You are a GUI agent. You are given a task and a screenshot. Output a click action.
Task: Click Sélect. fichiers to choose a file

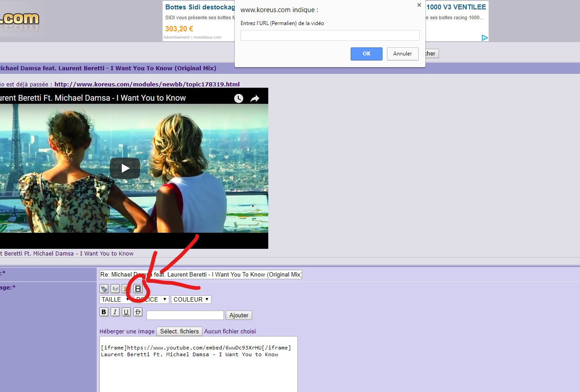pos(179,332)
